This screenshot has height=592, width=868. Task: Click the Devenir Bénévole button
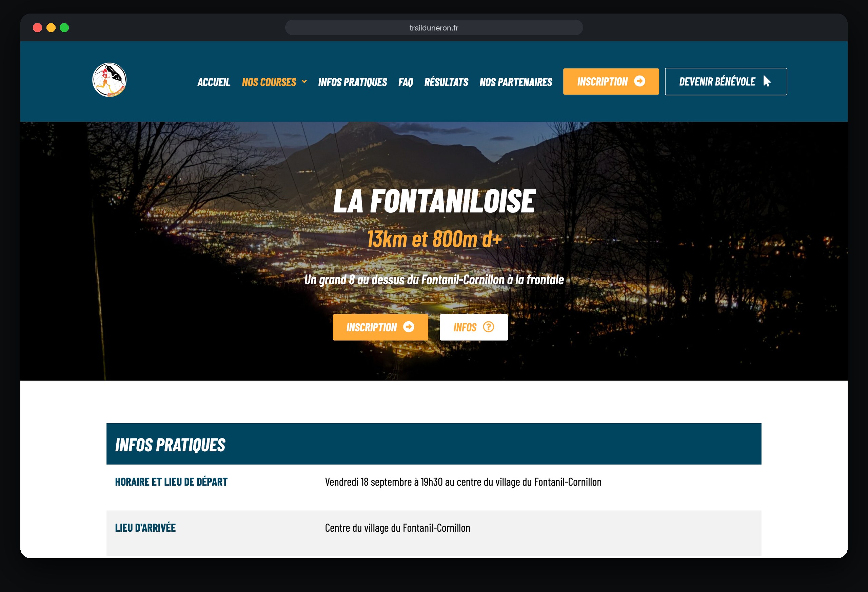click(x=726, y=81)
